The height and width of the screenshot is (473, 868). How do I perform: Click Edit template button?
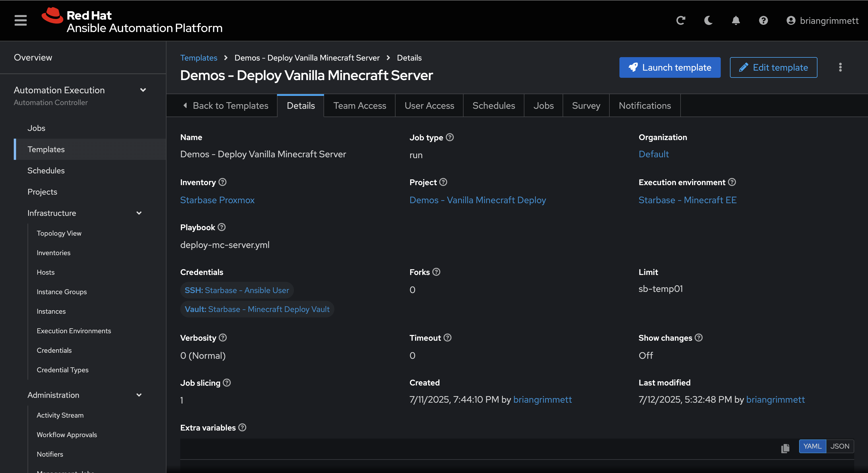773,67
